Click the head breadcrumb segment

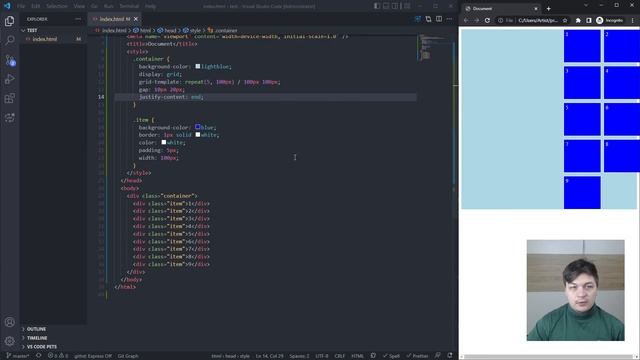[x=167, y=31]
